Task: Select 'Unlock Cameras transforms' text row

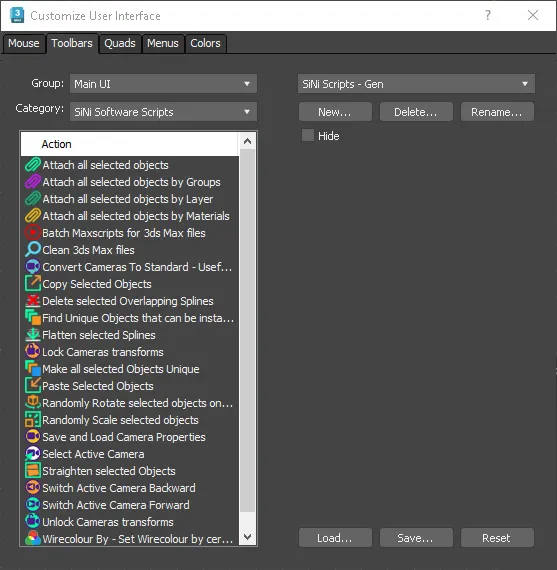Action: [x=108, y=522]
